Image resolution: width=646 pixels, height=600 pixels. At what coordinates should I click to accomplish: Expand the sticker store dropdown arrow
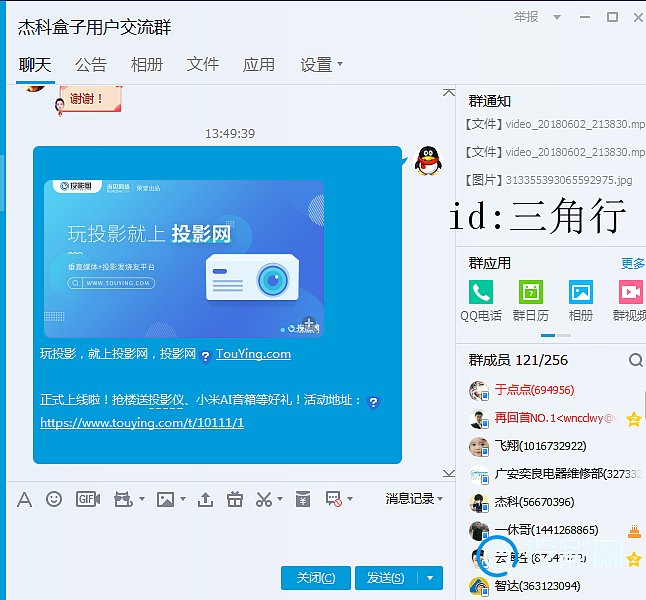pos(142,499)
